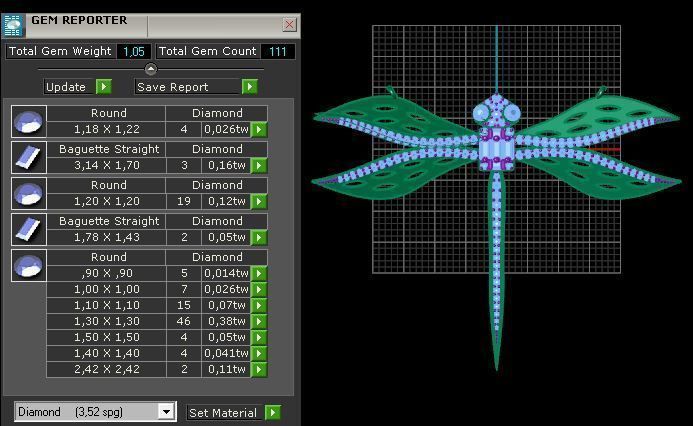Click the count cell showing 19
Viewport: 693px width, 426px height.
184,202
